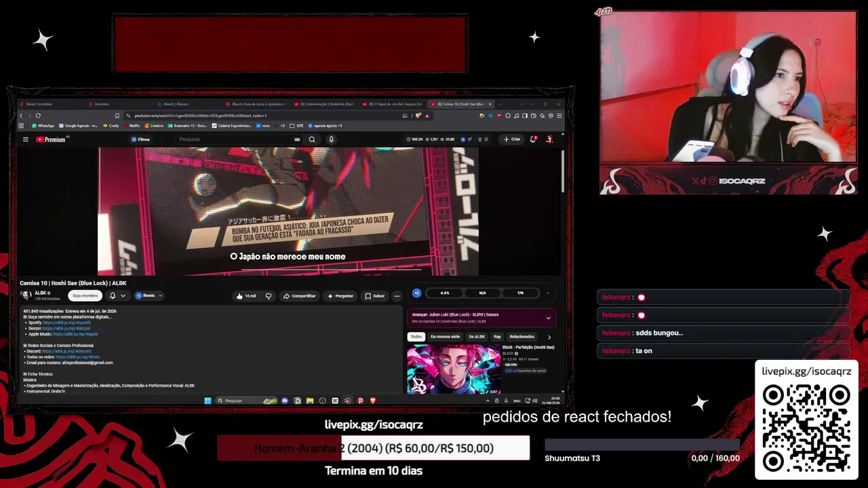Click the Seja membro button
Screen dimensions: 868x488
[85, 296]
